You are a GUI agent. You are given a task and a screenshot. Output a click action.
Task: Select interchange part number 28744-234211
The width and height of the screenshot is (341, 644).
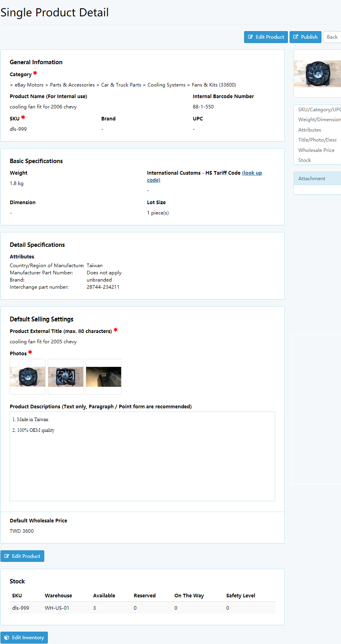tap(103, 287)
